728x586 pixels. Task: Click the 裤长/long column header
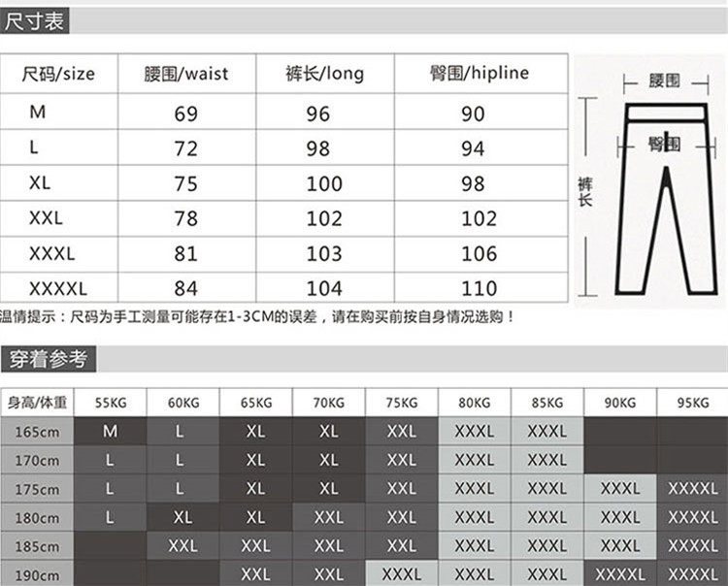coord(325,74)
